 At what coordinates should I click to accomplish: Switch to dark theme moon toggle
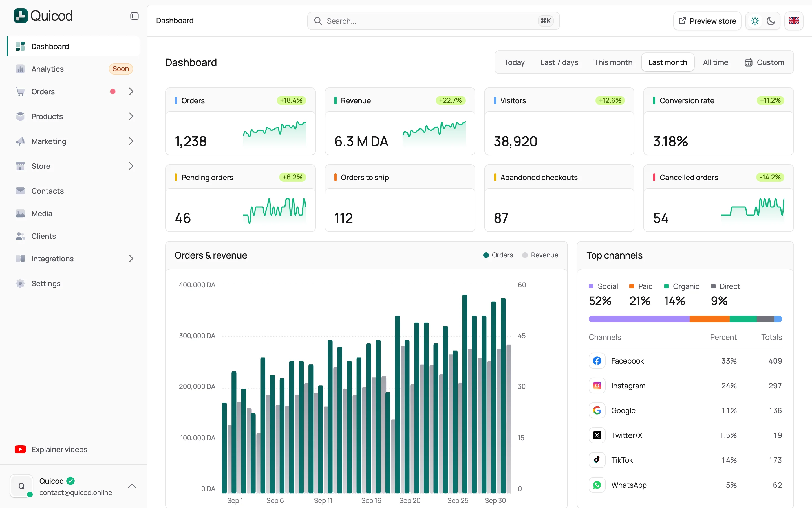pyautogui.click(x=771, y=21)
